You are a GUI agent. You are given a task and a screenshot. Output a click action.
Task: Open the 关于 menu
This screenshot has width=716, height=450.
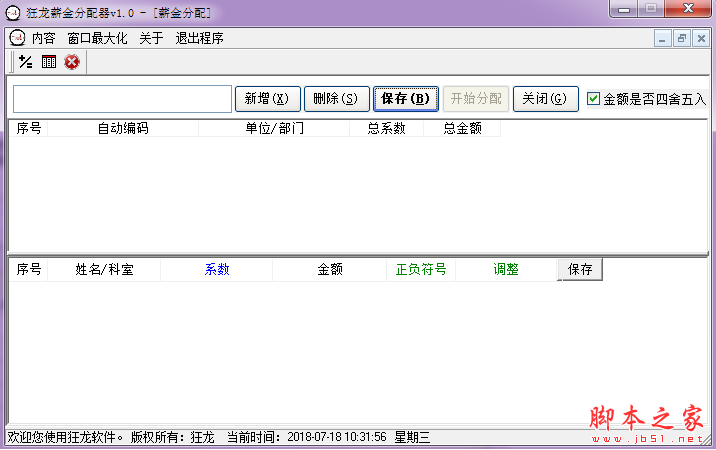(151, 38)
